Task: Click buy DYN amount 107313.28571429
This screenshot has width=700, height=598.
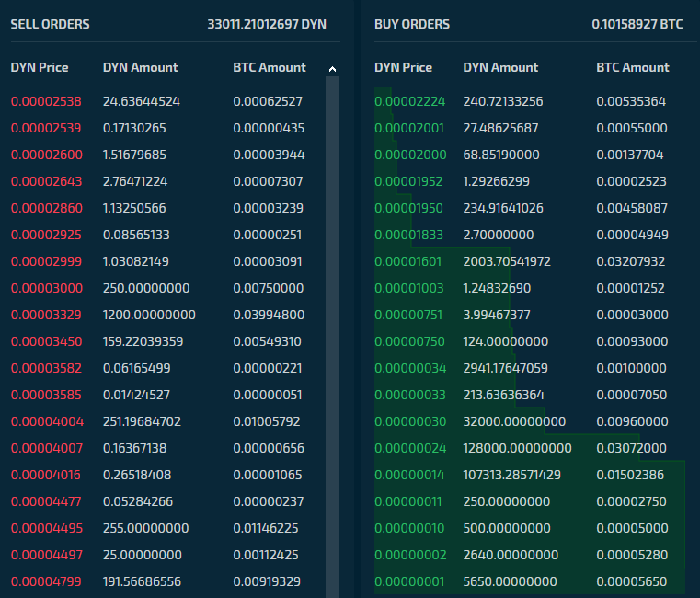Action: pos(512,475)
